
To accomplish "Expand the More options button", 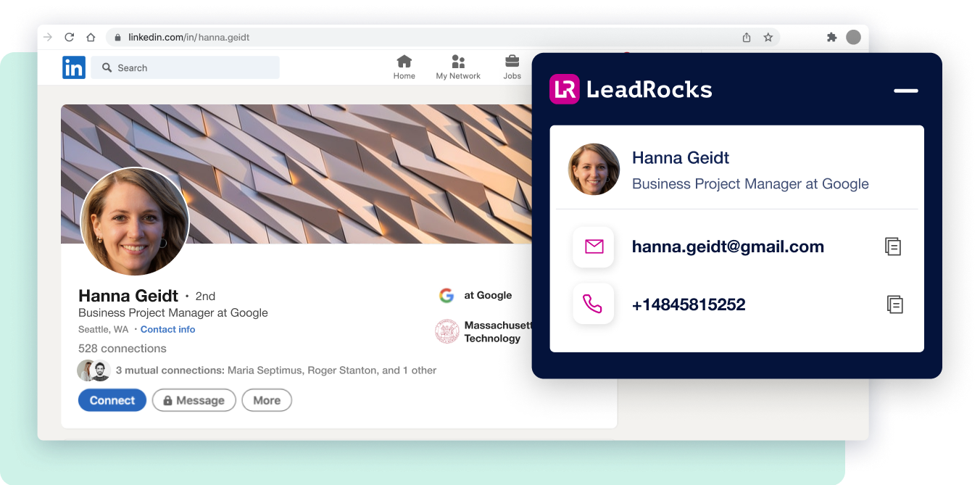I will click(x=267, y=400).
